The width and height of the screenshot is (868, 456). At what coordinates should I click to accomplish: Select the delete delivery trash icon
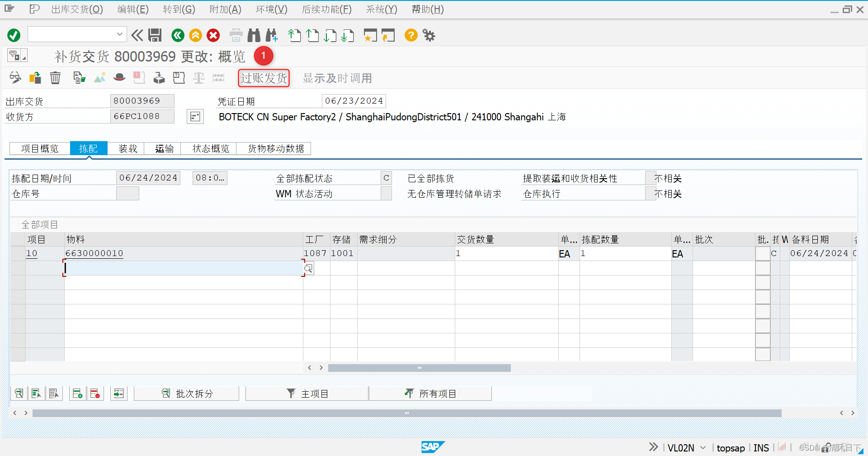55,77
